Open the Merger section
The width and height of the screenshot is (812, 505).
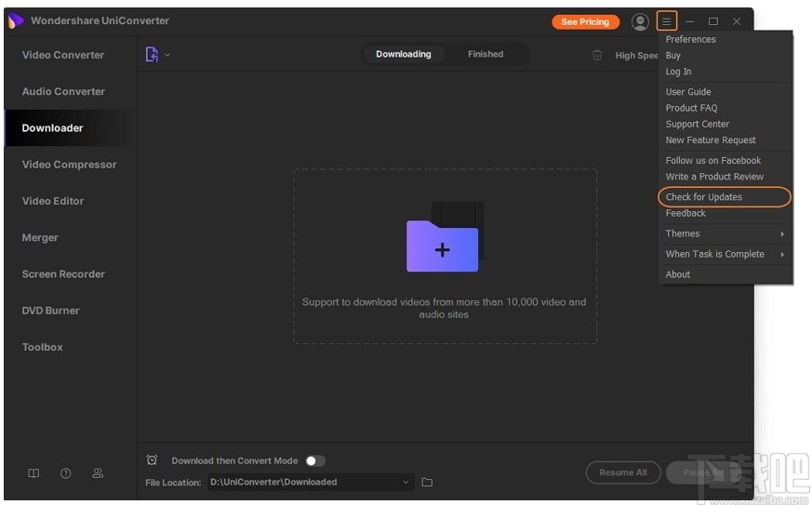click(x=40, y=238)
